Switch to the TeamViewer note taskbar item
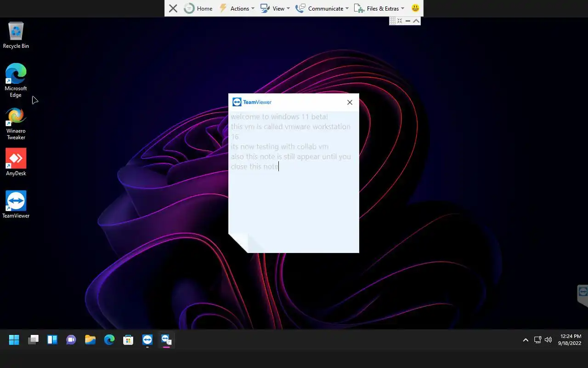Screen dimensions: 588x368 click(x=166, y=340)
